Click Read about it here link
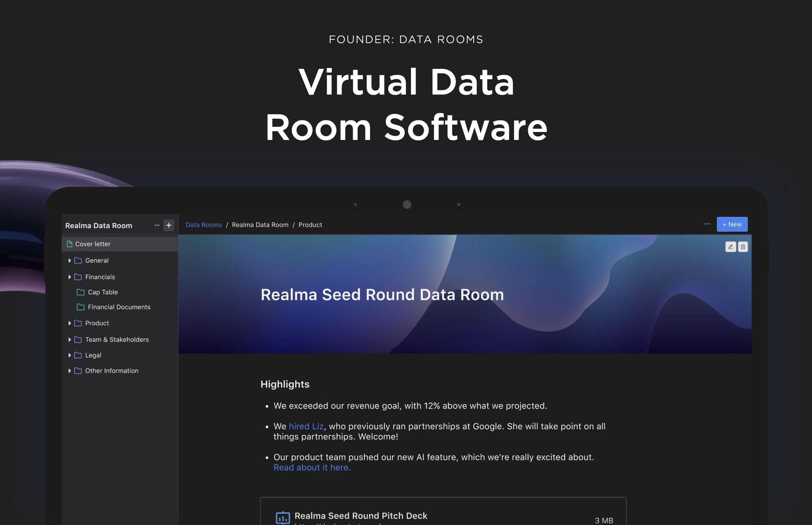 pos(312,468)
